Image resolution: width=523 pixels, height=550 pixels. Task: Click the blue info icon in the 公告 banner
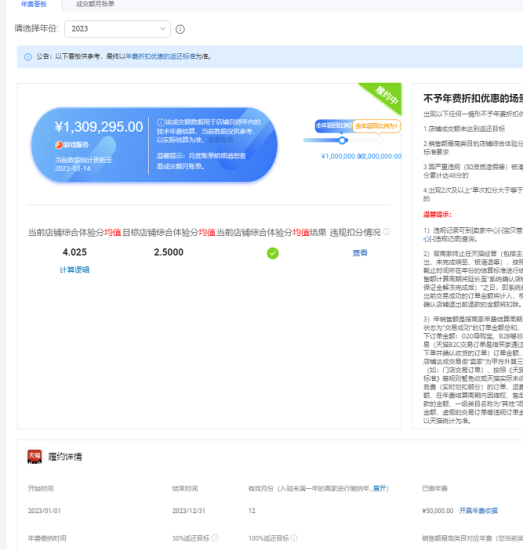(28, 57)
